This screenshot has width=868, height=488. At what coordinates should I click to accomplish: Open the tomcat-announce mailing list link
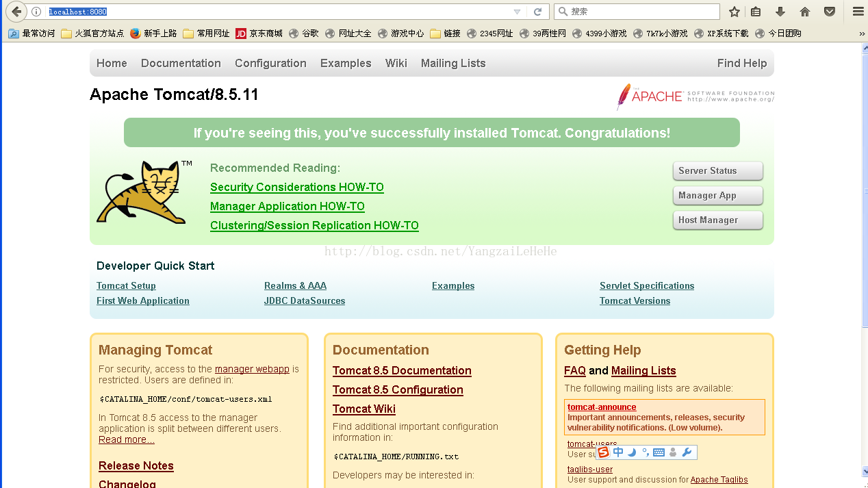(x=602, y=407)
